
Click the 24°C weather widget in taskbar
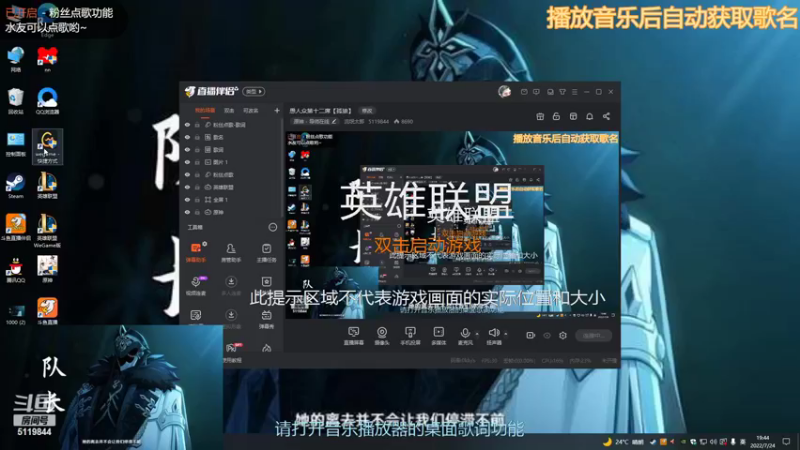click(623, 442)
